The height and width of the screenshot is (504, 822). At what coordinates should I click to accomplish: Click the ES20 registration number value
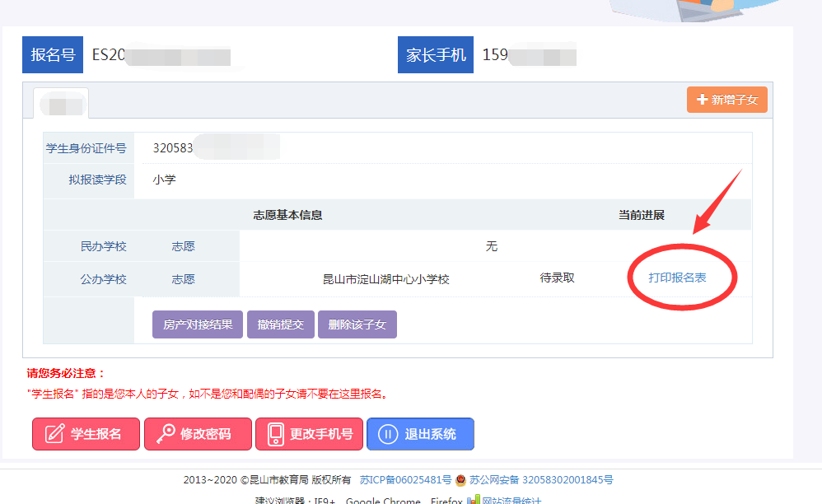109,54
